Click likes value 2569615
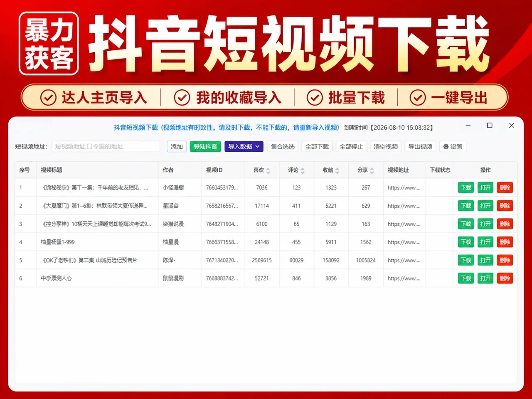This screenshot has width=532, height=399. [262, 260]
